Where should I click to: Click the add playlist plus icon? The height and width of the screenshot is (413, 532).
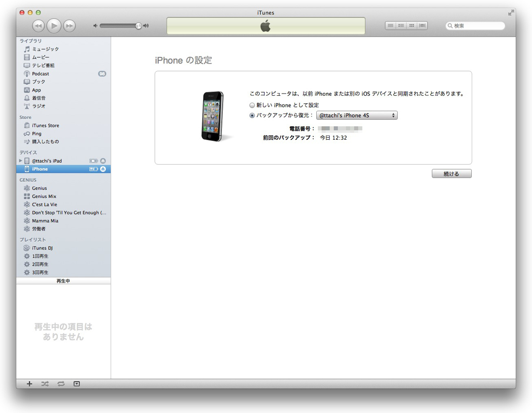(30, 384)
